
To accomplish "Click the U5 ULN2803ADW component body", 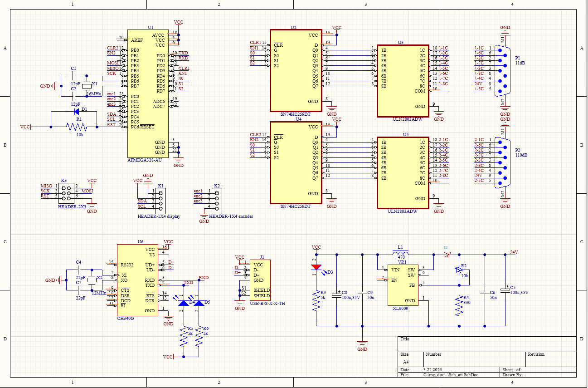I will pos(403,173).
